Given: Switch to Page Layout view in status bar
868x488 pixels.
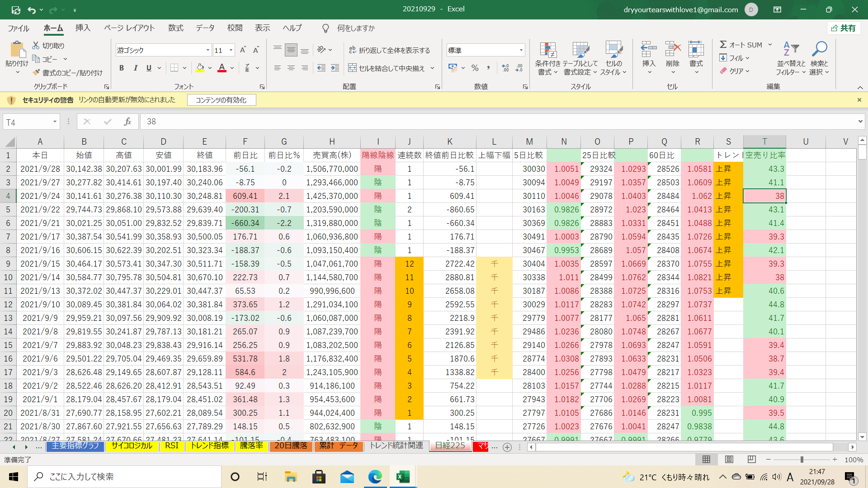Looking at the screenshot, I should (729, 460).
